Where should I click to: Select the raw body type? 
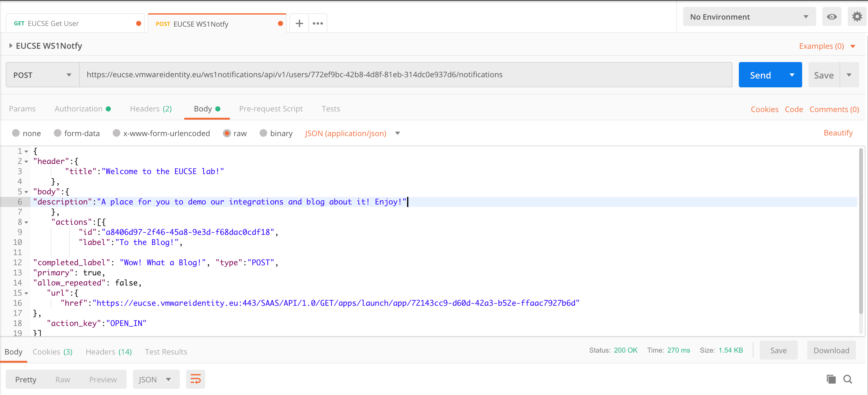227,133
